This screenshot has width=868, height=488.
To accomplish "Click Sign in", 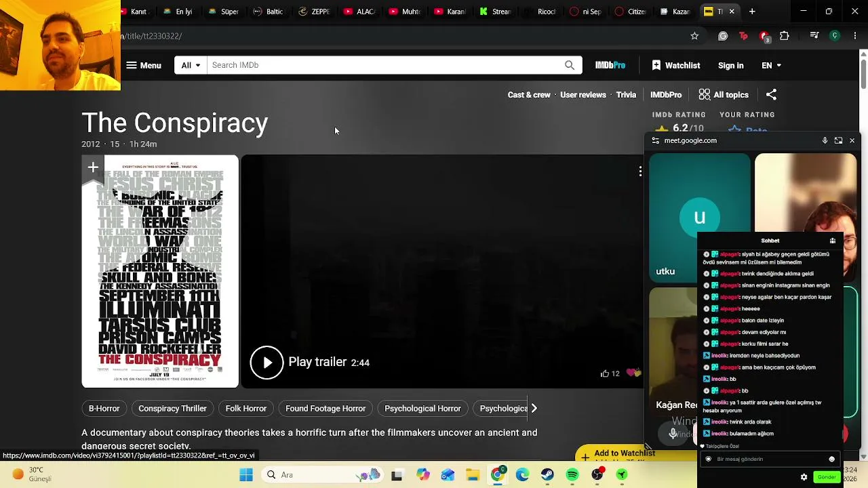I will (x=731, y=65).
